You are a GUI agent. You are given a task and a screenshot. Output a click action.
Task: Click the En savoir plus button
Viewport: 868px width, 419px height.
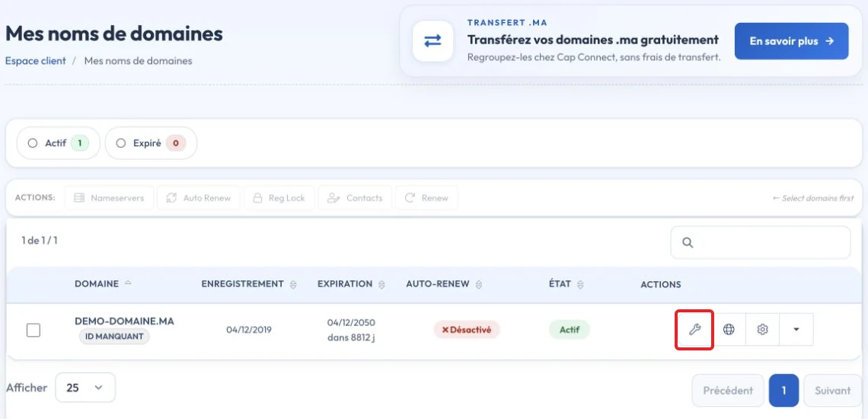(791, 41)
